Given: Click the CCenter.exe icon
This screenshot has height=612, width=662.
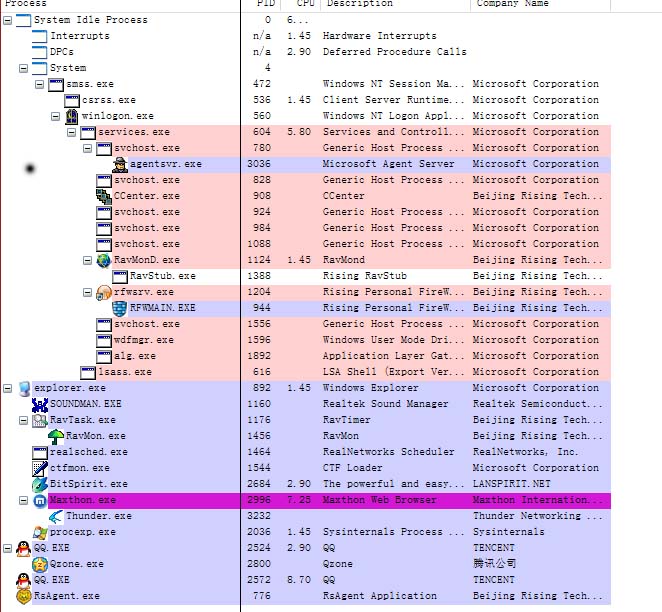Looking at the screenshot, I should (104, 196).
